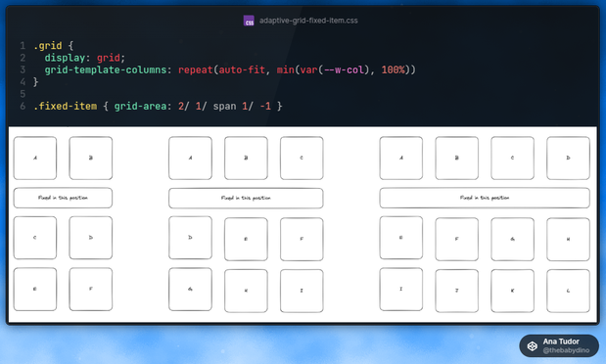This screenshot has height=364, width=606.
Task: Click the fixed-position bar in four-column grid
Action: 485,198
